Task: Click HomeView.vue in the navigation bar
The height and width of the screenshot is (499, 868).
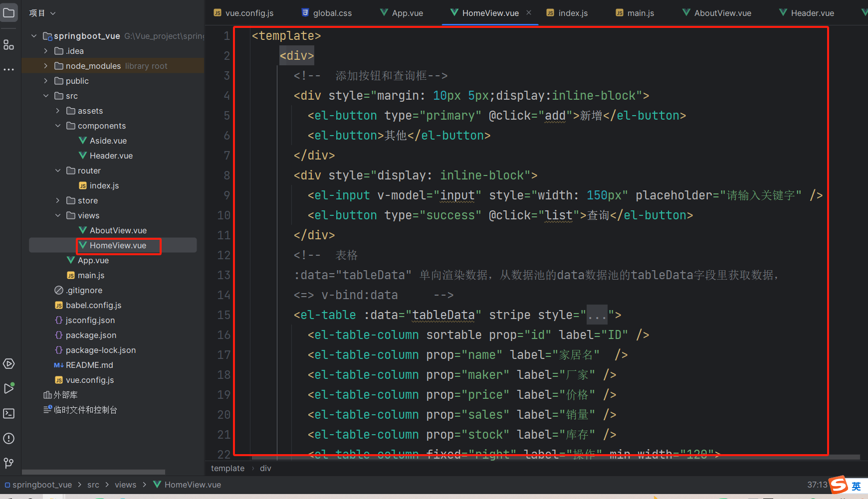Action: 193,485
